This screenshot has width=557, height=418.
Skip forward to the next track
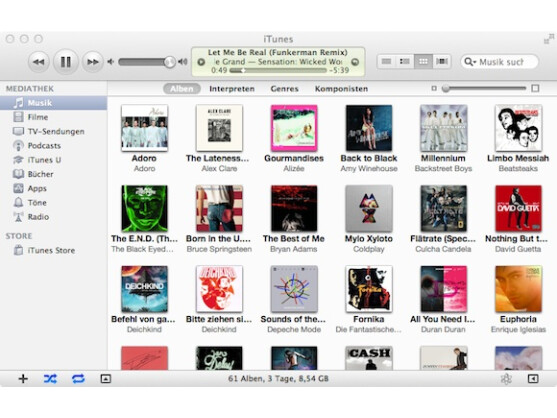(x=93, y=62)
